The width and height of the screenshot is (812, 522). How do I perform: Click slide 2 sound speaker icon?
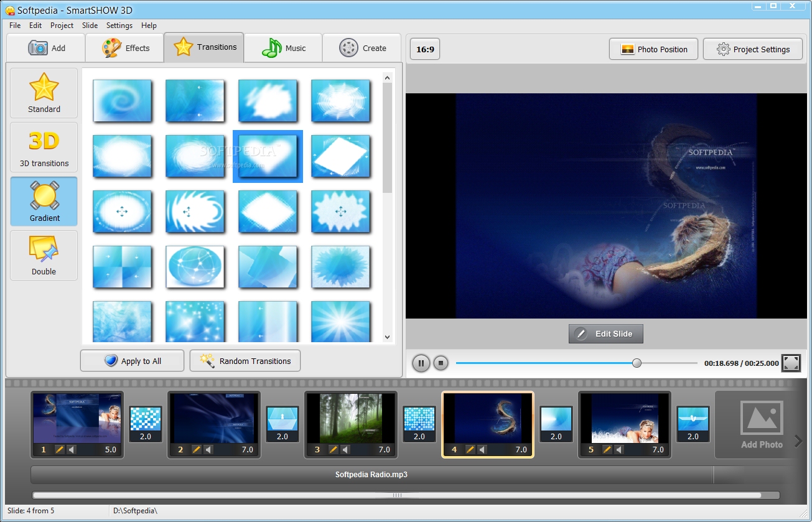(x=208, y=449)
